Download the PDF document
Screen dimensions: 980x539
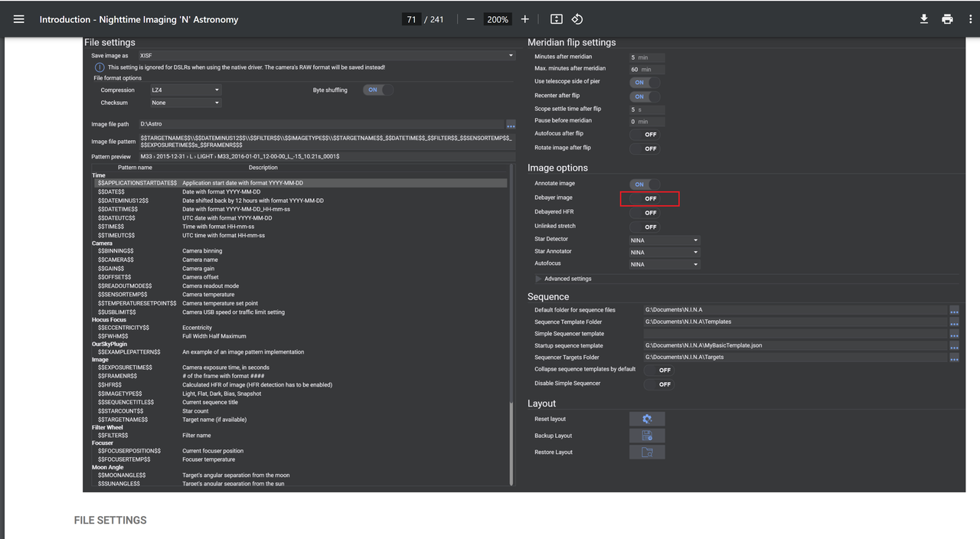[924, 19]
